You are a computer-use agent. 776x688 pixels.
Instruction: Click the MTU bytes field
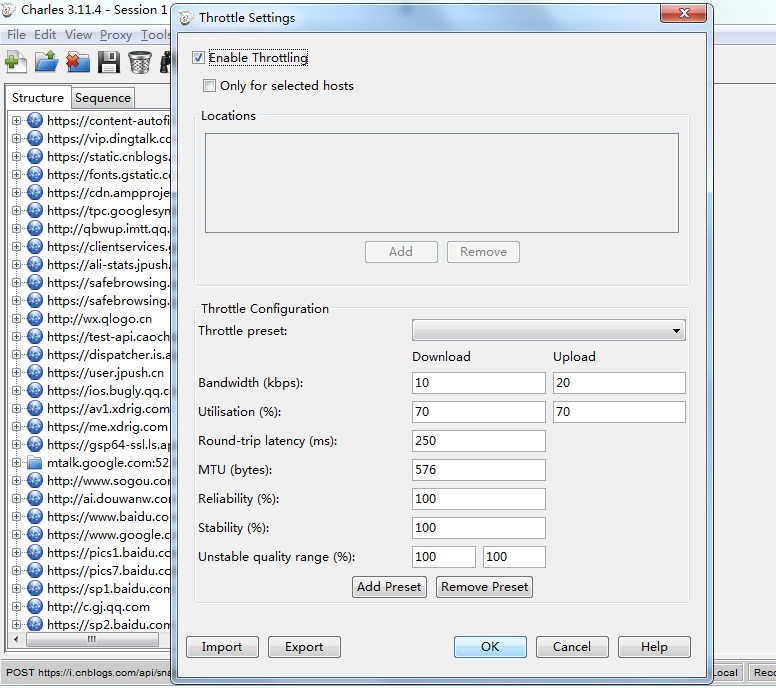[479, 470]
